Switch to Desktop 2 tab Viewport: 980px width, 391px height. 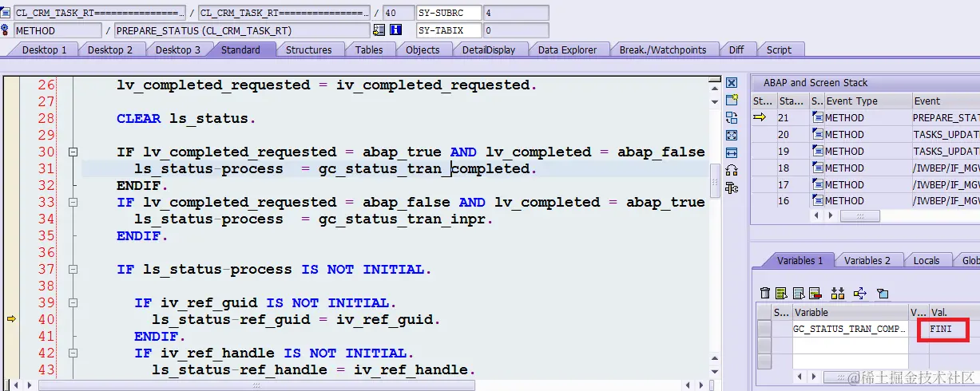[x=110, y=49]
